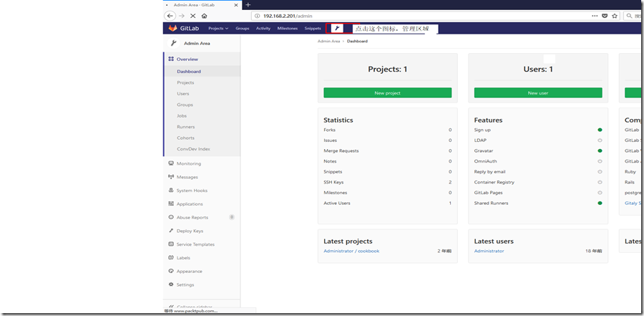Screen dimensions: 644x316
Task: Open admin Settings in sidebar
Action: pyautogui.click(x=185, y=284)
